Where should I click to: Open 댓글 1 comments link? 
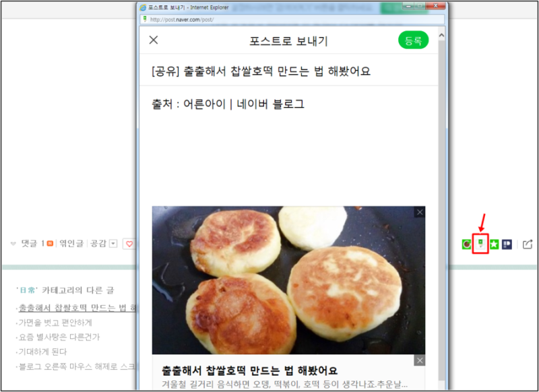(x=33, y=243)
